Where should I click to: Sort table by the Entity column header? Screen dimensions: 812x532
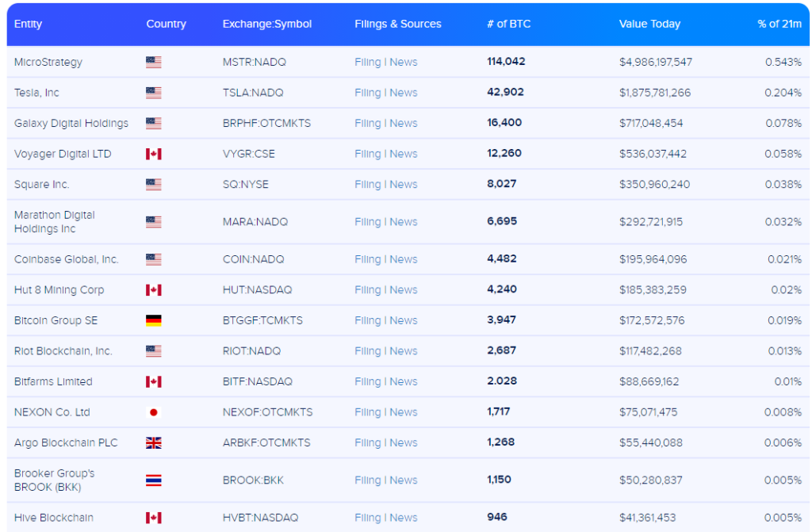[28, 24]
